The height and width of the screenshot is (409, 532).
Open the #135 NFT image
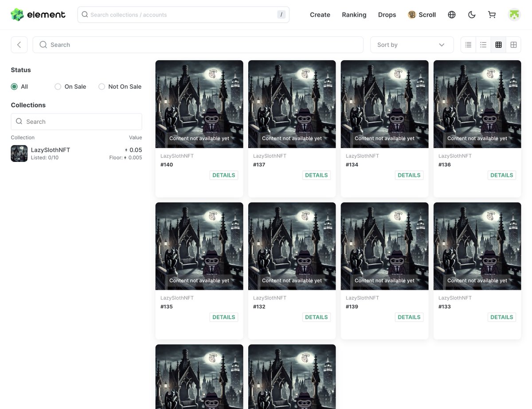(x=199, y=246)
